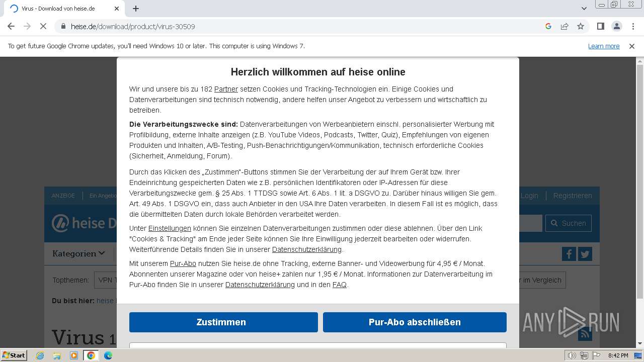Expand the Kategorien menu
The width and height of the screenshot is (644, 362).
(78, 254)
